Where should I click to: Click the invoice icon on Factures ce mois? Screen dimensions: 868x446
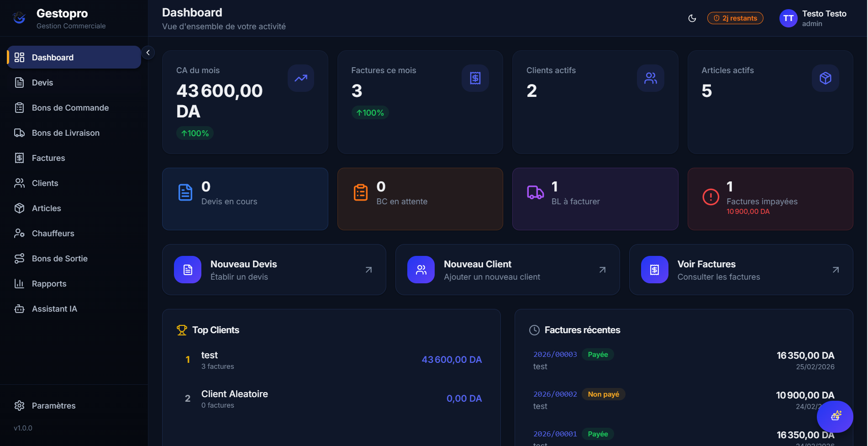pyautogui.click(x=475, y=78)
